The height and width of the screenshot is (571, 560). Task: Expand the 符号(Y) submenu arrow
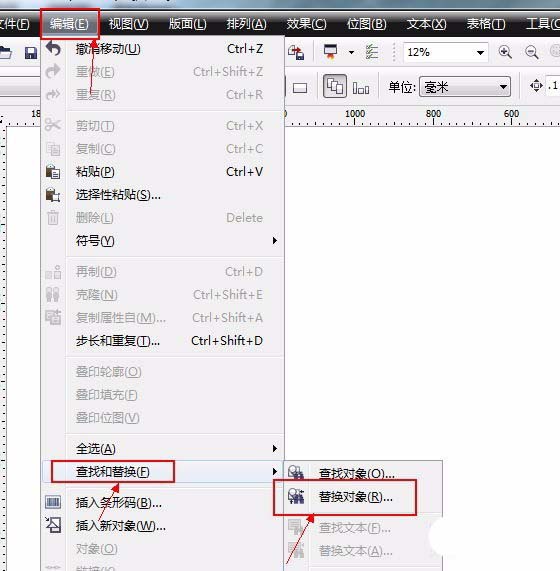point(275,241)
